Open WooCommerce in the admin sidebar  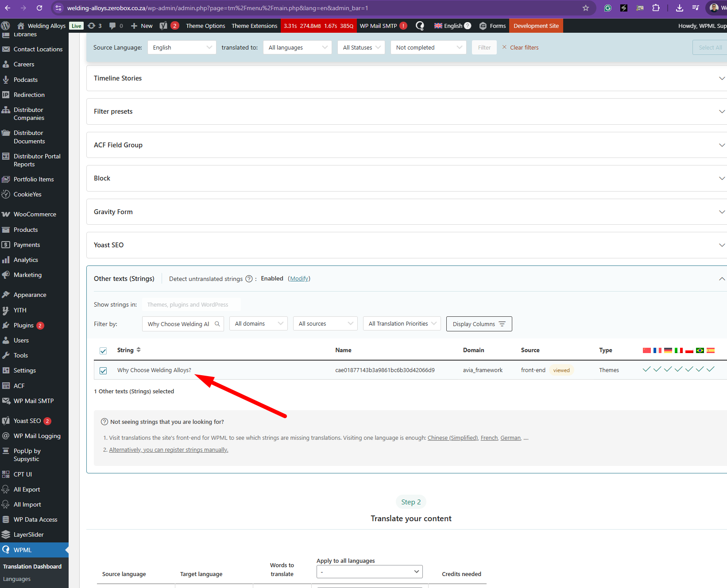[x=35, y=214]
